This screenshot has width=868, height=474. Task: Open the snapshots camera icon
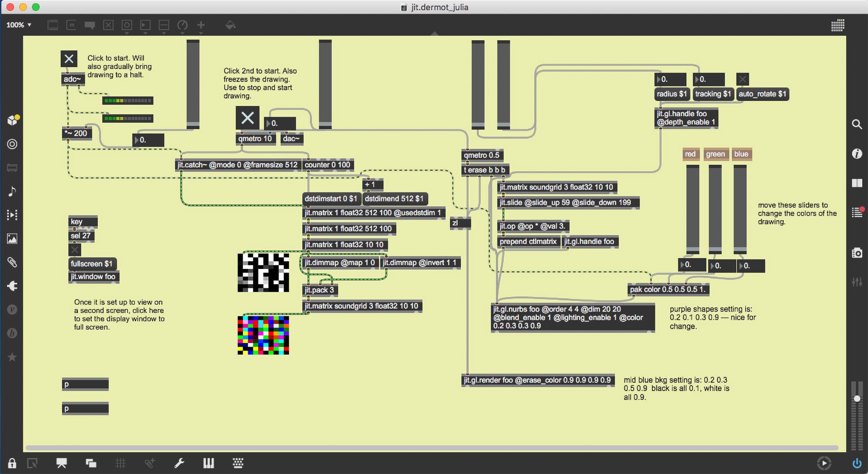tap(856, 253)
